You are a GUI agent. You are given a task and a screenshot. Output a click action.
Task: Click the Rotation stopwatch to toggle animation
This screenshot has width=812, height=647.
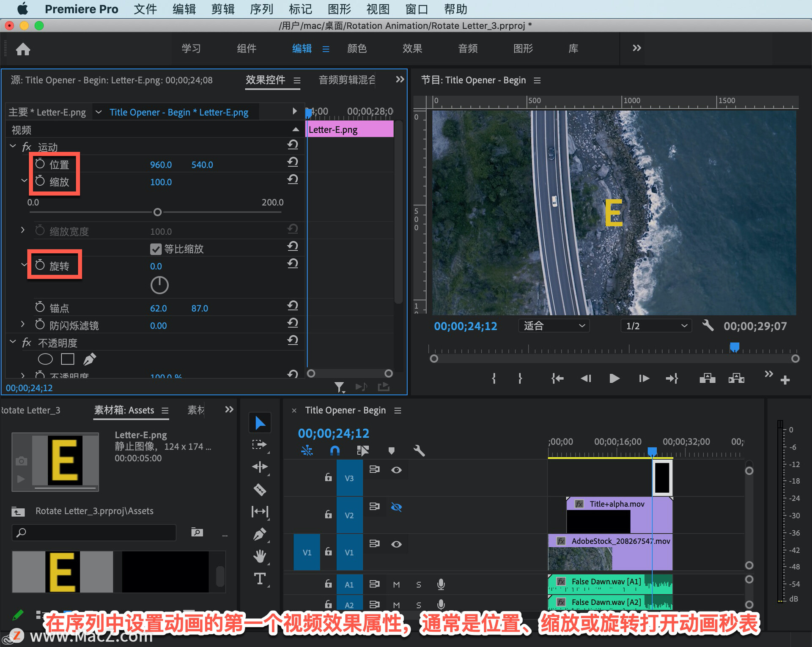[40, 265]
